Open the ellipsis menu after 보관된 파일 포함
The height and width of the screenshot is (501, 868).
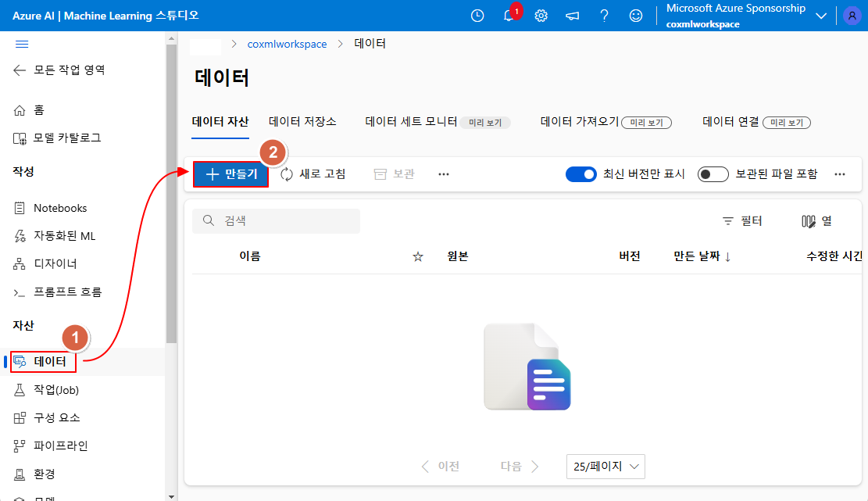(840, 174)
